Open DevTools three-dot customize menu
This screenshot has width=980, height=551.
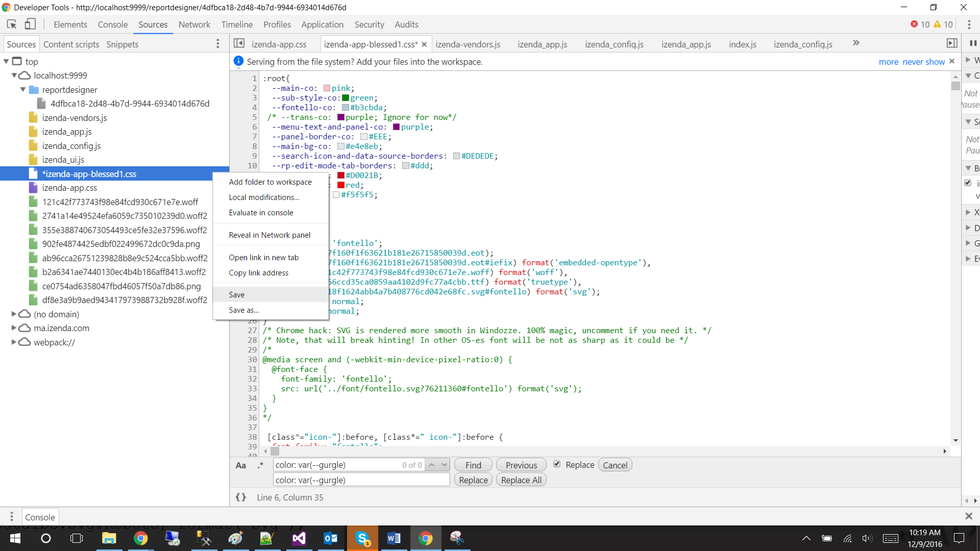pyautogui.click(x=969, y=24)
